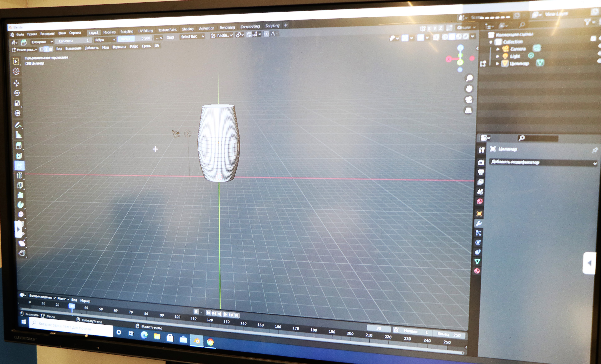Select the Transform tool
This screenshot has width=601, height=364.
click(x=18, y=113)
